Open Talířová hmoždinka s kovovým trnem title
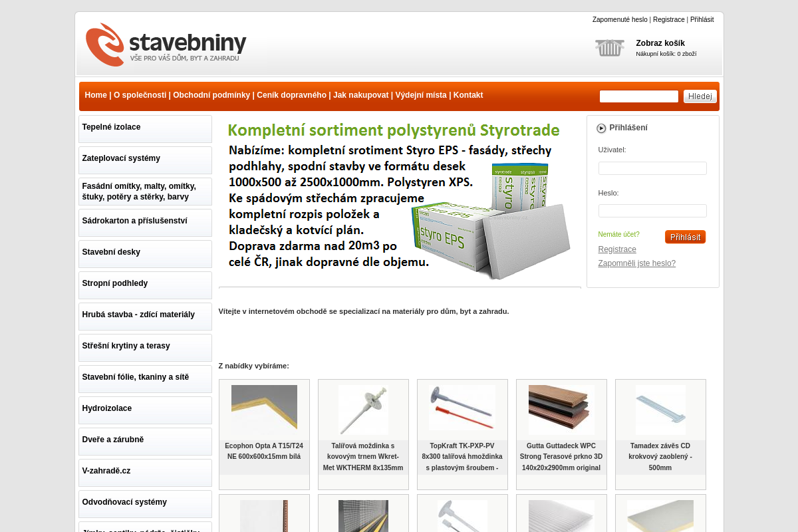798x532 pixels. tap(363, 457)
